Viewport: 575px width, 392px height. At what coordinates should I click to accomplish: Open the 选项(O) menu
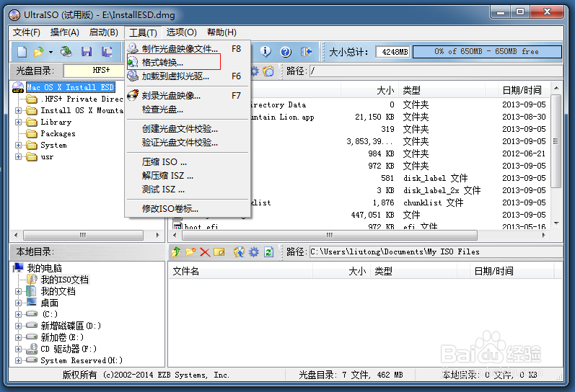point(182,32)
